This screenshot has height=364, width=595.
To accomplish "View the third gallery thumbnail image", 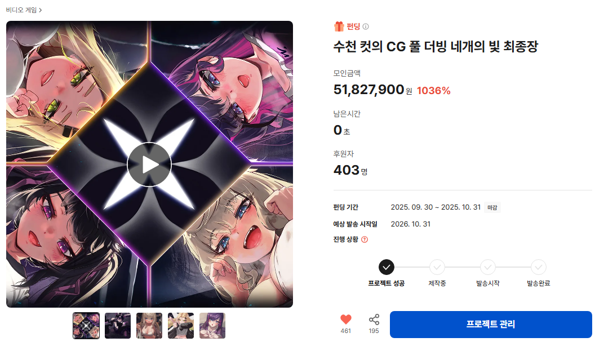I will [149, 326].
